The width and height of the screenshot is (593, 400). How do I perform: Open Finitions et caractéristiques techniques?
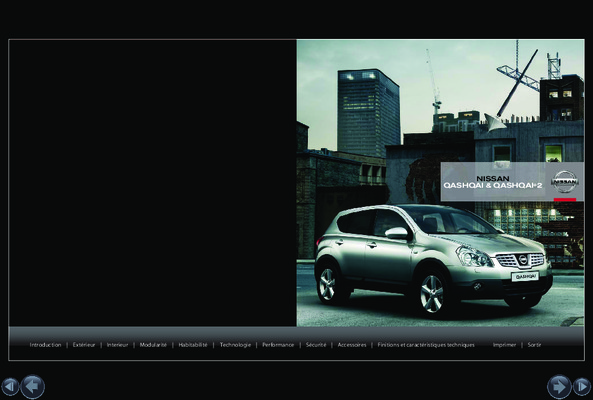tap(426, 345)
